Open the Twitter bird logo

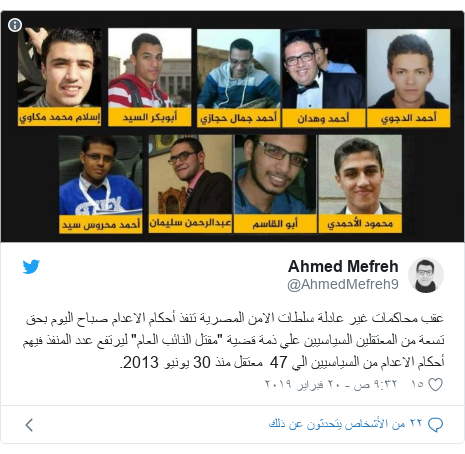(x=31, y=267)
